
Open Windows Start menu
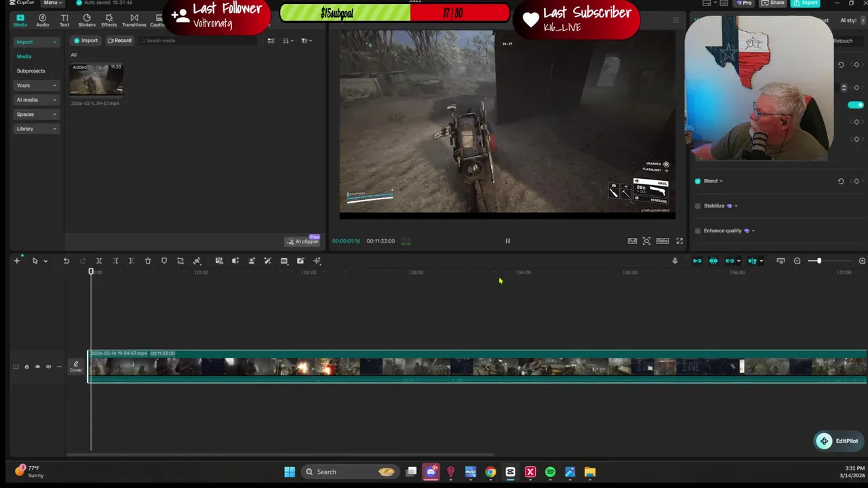[x=290, y=472]
